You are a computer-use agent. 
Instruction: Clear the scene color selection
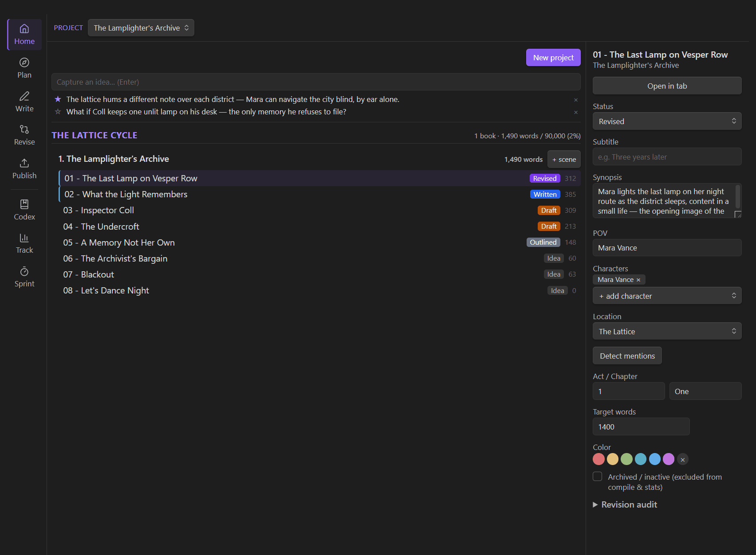[683, 459]
